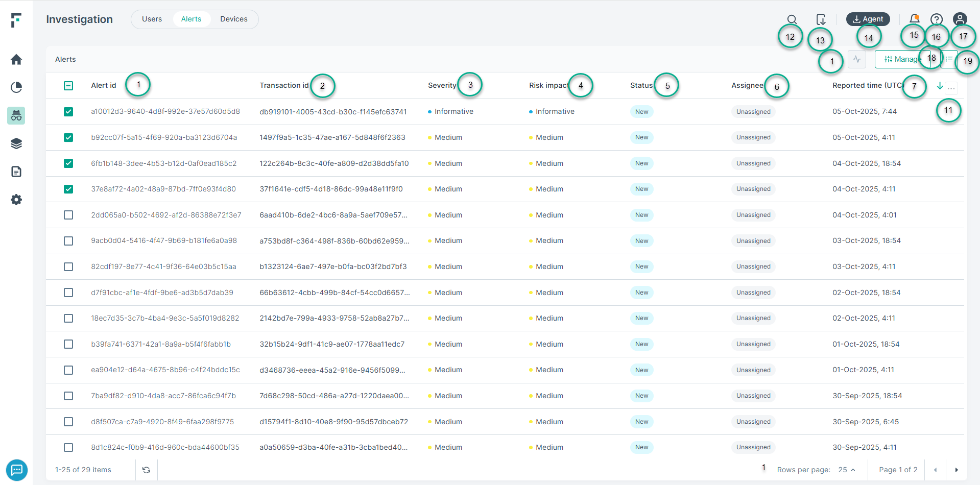
Task: Open the Rows per page dropdown
Action: (847, 470)
